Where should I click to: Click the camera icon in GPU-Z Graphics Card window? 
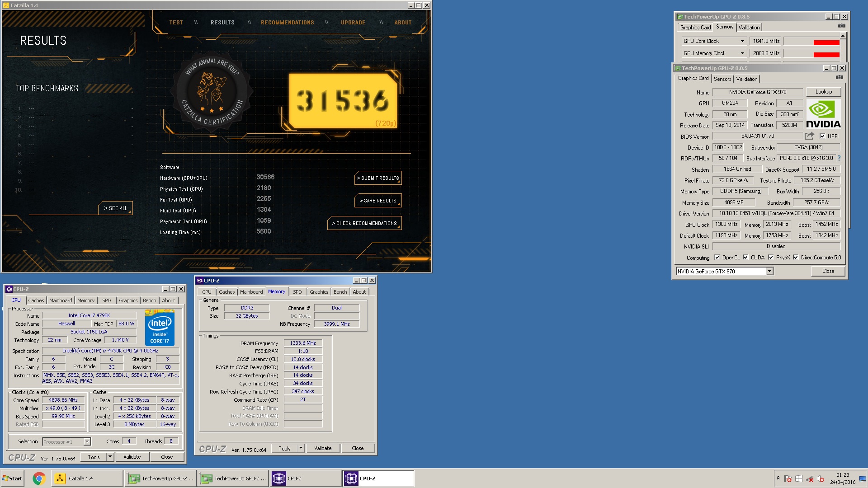tap(839, 77)
